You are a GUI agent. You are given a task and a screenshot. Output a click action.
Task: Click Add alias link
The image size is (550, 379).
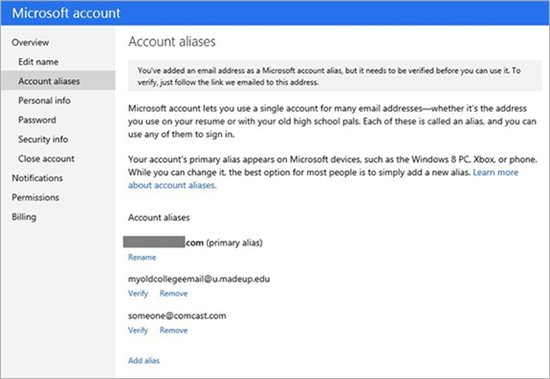point(144,360)
